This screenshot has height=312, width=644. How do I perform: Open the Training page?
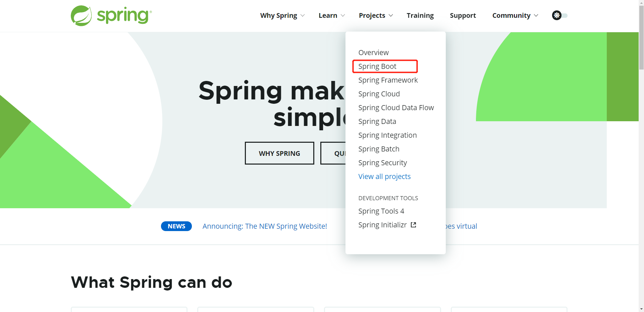tap(420, 15)
